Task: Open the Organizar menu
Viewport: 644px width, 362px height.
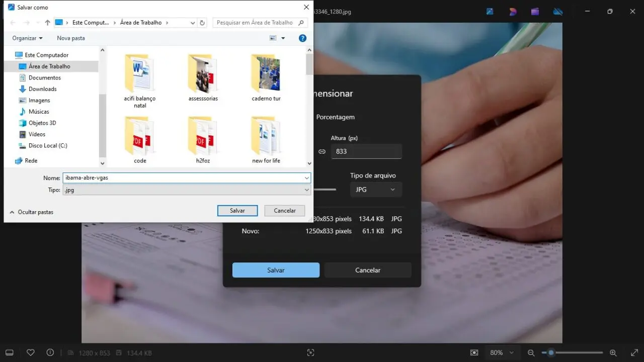Action: click(27, 38)
